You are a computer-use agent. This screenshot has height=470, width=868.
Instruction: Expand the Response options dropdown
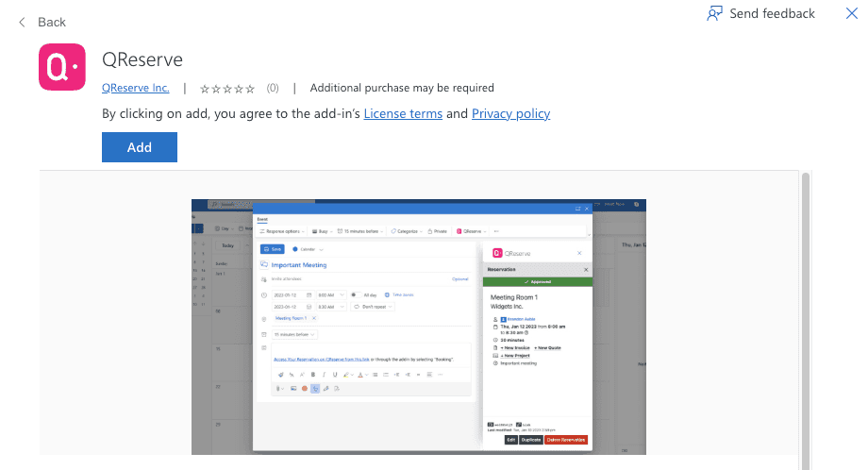282,230
